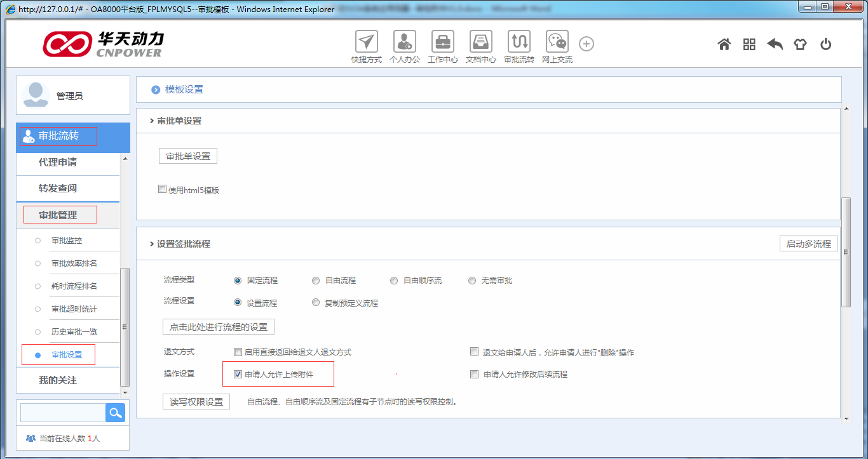
Task: Click the 读写权限设置 button
Action: (196, 402)
